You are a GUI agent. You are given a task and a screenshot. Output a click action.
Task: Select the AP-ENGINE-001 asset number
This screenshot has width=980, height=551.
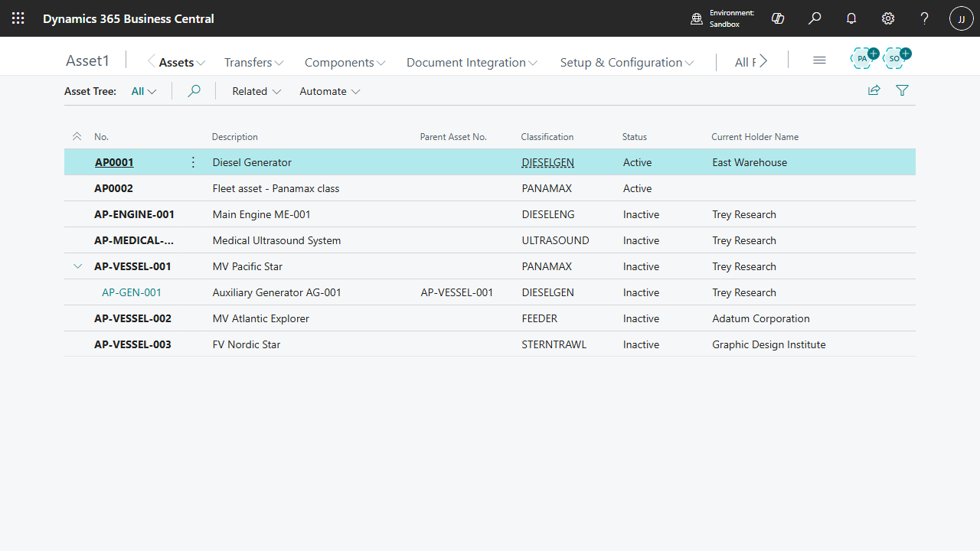coord(134,214)
